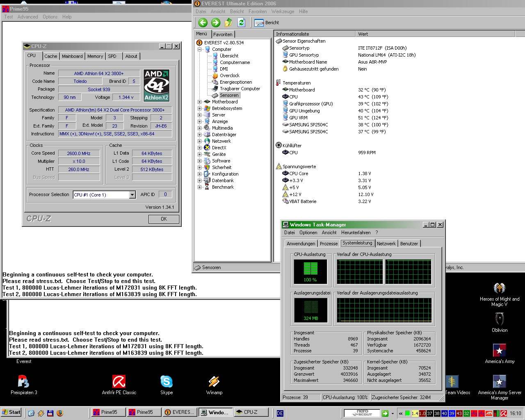Click the green Back arrow in EVEREST toolbar
Viewport: 525px width, 420px height.
(x=203, y=23)
